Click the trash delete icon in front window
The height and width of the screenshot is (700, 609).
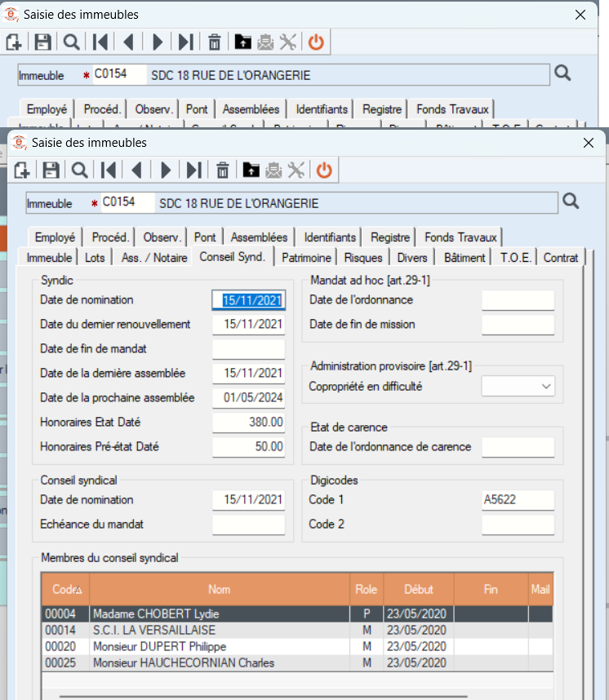(x=223, y=171)
